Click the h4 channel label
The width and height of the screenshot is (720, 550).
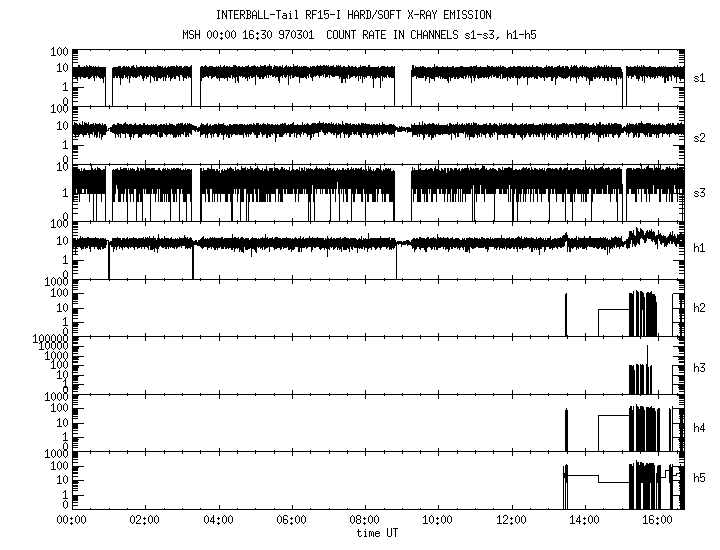699,427
